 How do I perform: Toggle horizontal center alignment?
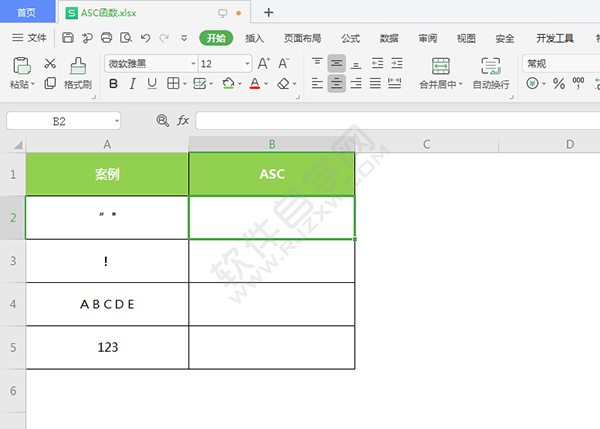coord(337,83)
